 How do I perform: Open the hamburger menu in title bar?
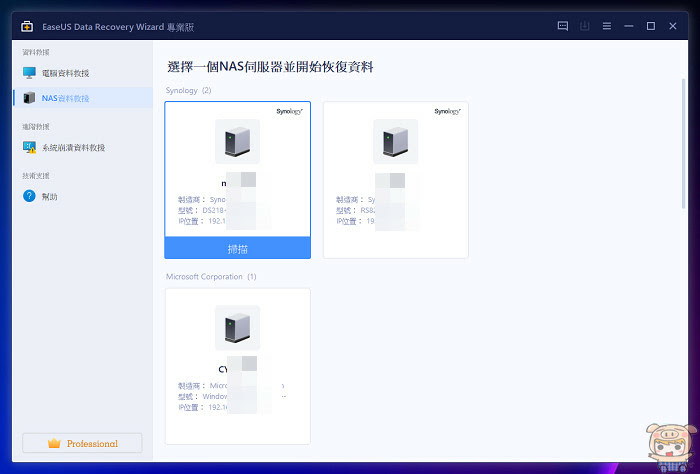click(x=606, y=26)
